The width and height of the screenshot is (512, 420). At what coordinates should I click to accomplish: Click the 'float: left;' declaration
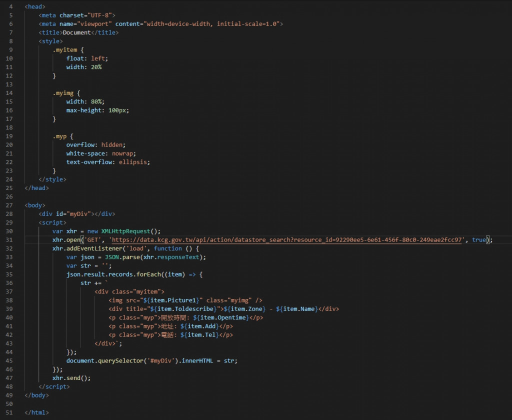pos(87,58)
